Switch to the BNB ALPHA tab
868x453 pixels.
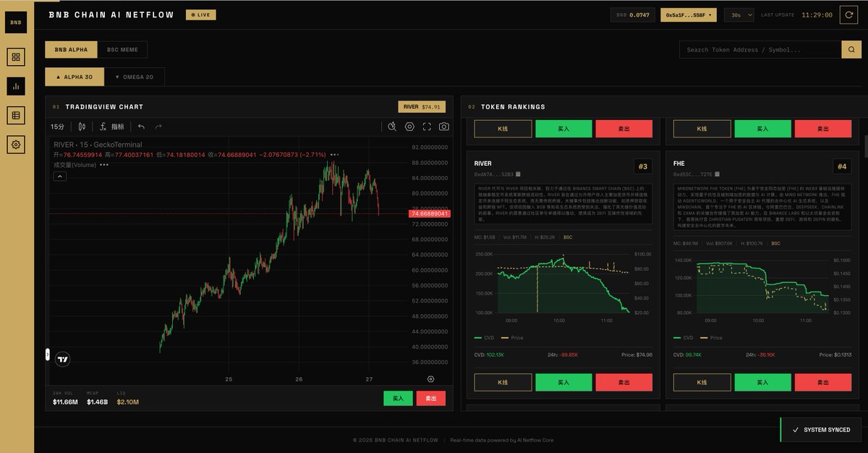tap(71, 49)
